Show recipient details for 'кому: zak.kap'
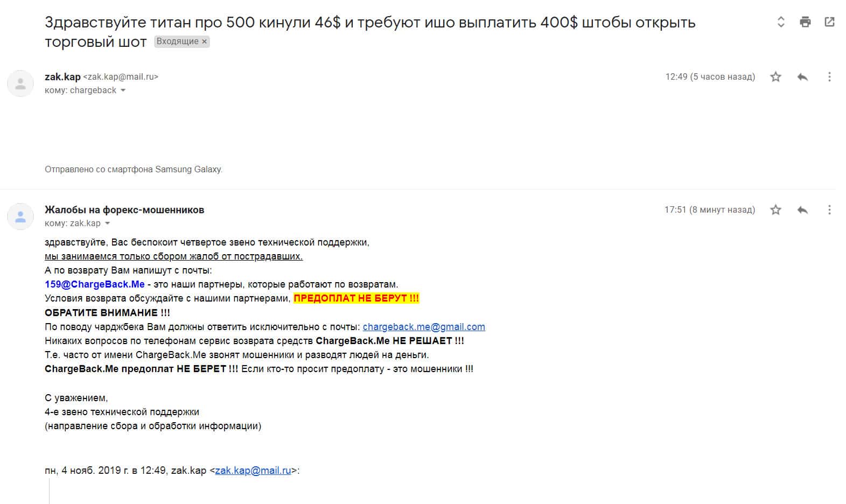846x504 pixels. (x=107, y=223)
